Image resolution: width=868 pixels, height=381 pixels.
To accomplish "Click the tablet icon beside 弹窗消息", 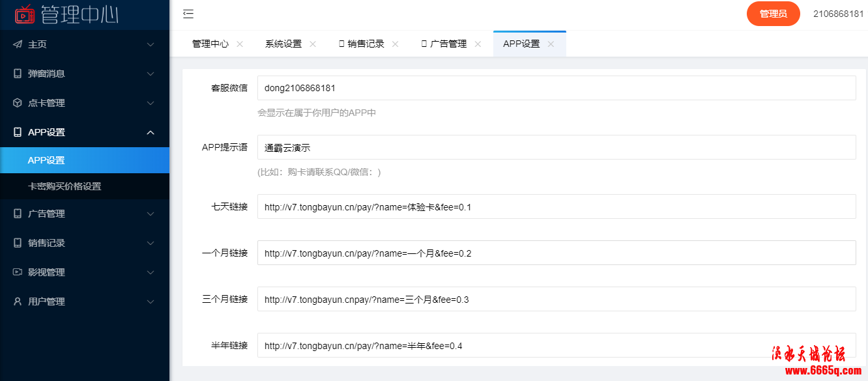I will pos(18,74).
